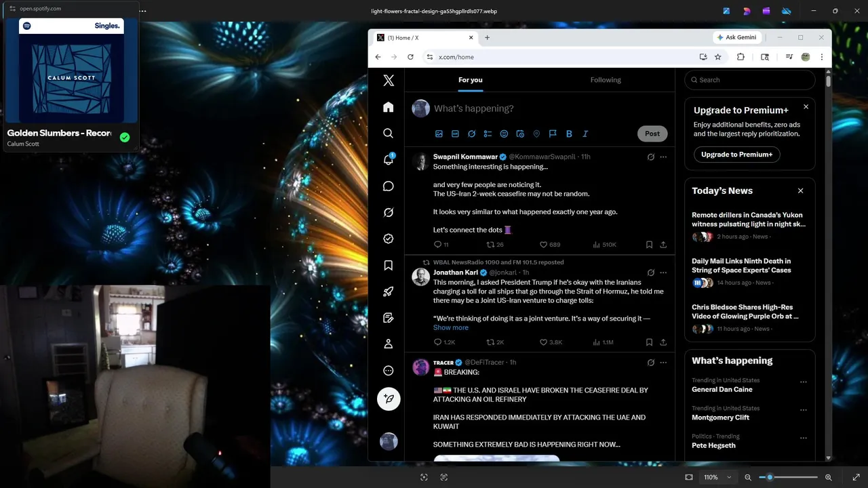868x488 pixels.
Task: Reload the x.com page
Action: coord(410,57)
